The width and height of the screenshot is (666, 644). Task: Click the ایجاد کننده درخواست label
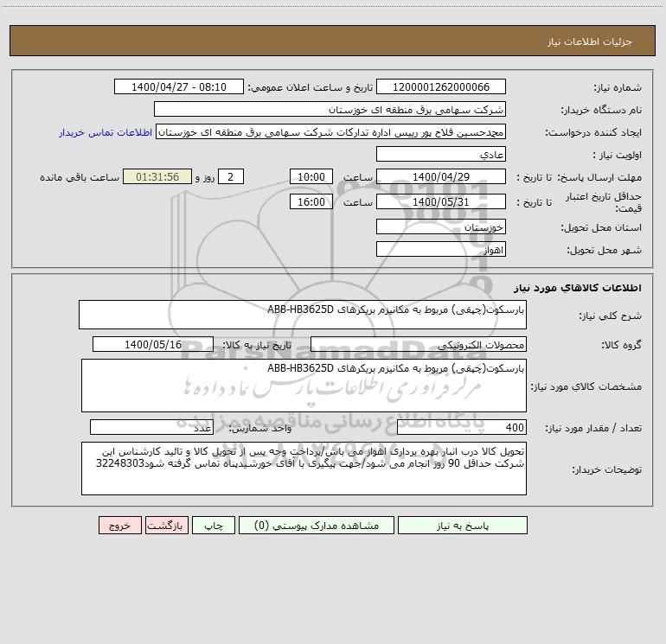pyautogui.click(x=593, y=132)
